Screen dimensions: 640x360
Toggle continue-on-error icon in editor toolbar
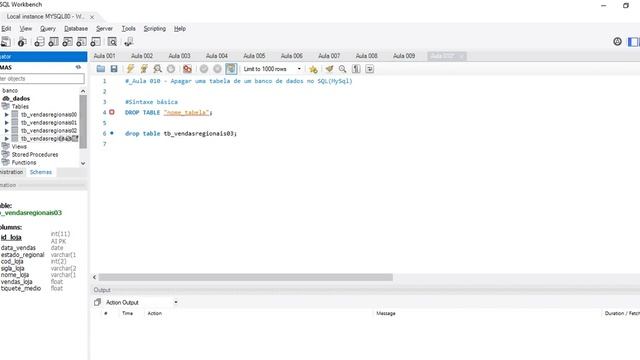(x=187, y=69)
